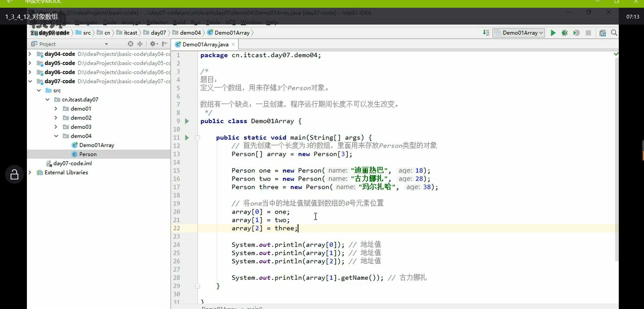Click 'System.out.println(array[1].getName());' line
Image resolution: width=644 pixels, height=309 pixels.
pos(307,278)
